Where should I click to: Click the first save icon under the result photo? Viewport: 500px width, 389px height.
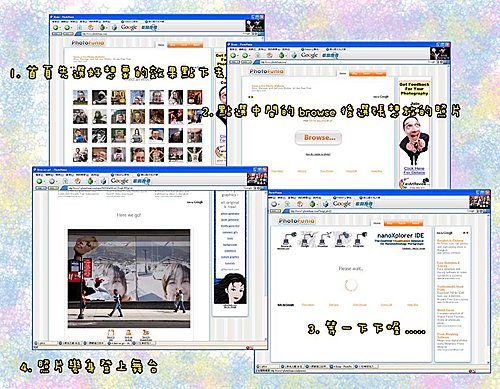[111, 334]
